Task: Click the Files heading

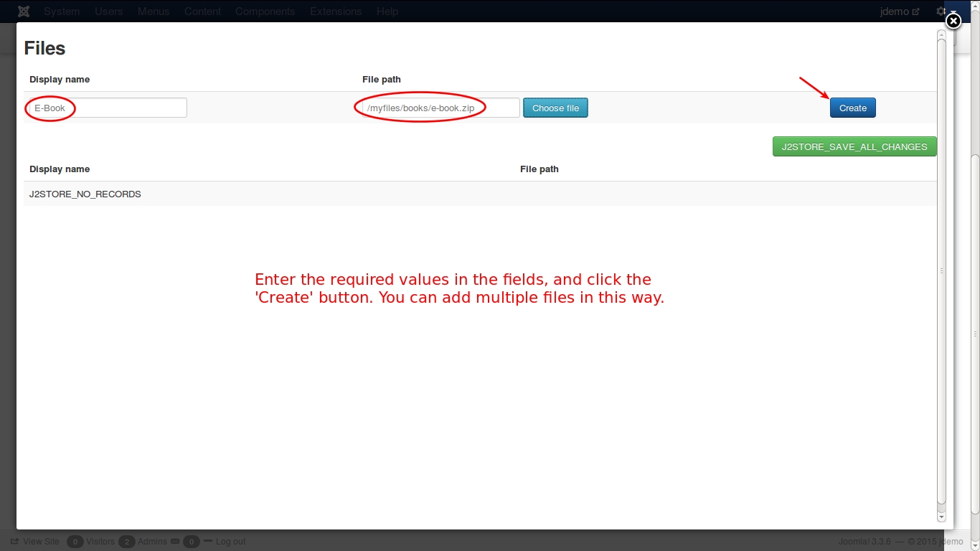Action: [x=44, y=48]
